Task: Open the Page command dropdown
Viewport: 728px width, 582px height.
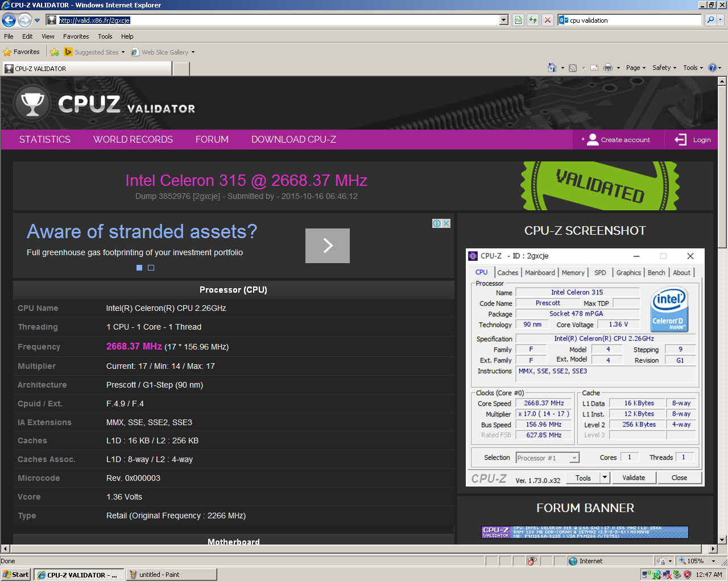Action: pyautogui.click(x=636, y=68)
